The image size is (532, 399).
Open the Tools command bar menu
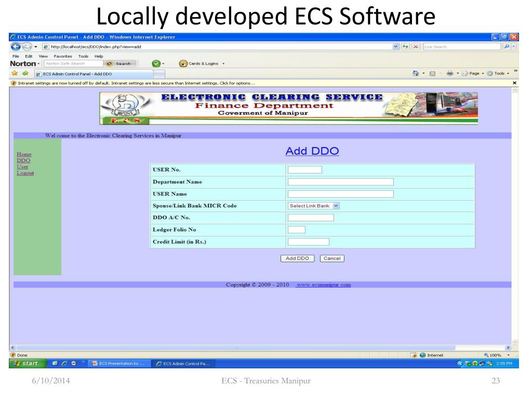[498, 73]
